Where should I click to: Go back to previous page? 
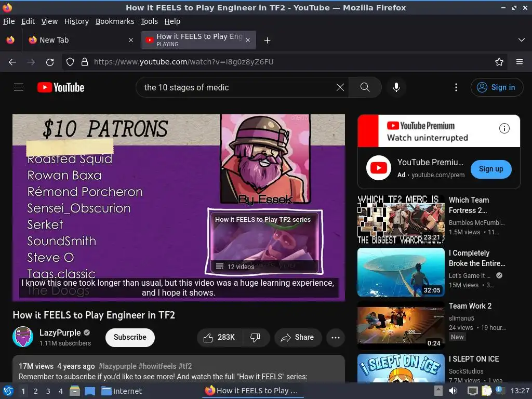[12, 62]
